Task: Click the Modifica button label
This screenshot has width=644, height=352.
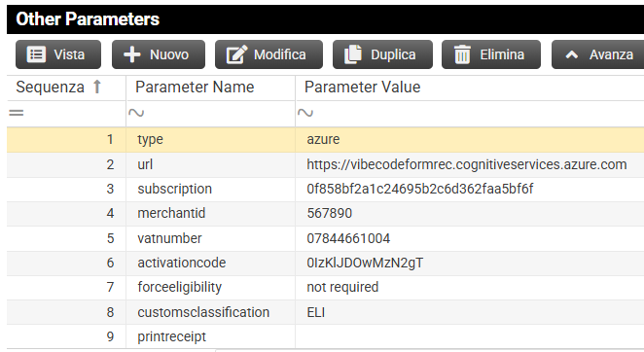Action: (280, 54)
